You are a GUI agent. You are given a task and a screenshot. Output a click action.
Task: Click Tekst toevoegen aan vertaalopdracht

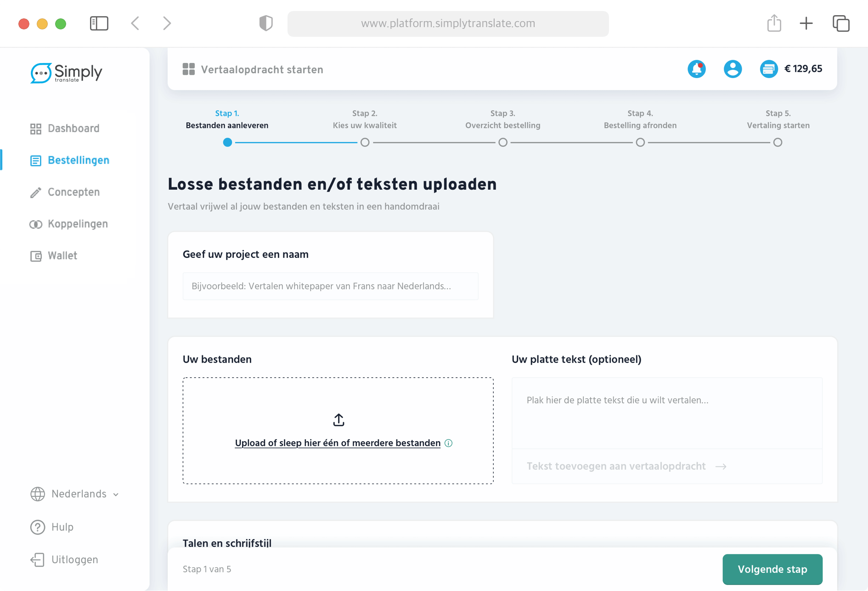point(616,466)
